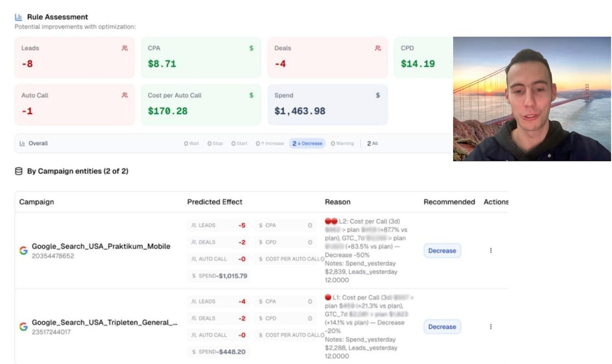The height and width of the screenshot is (364, 612).
Task: Click the Predicted Effect column header
Action: click(215, 202)
